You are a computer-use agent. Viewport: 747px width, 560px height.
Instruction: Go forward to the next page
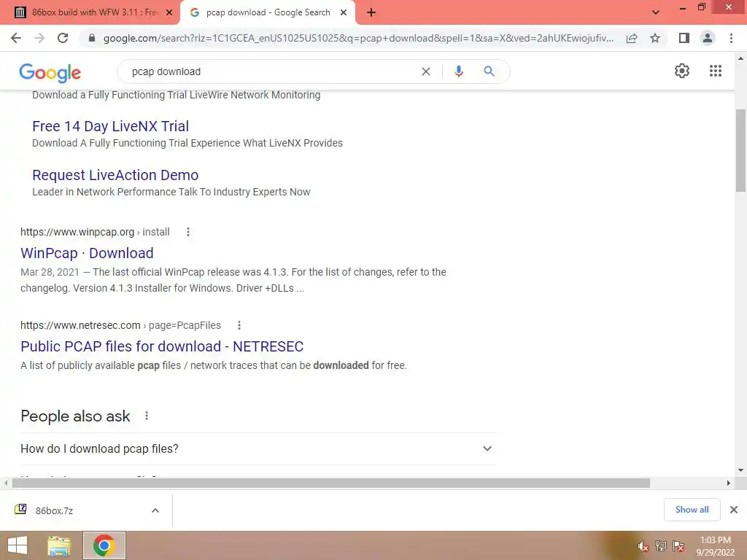pos(39,38)
